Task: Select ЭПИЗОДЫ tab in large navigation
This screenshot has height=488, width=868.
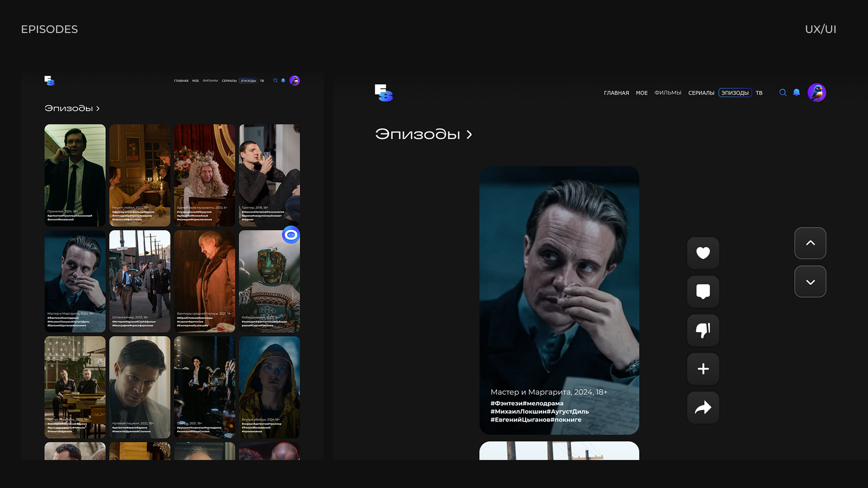Action: pyautogui.click(x=735, y=93)
